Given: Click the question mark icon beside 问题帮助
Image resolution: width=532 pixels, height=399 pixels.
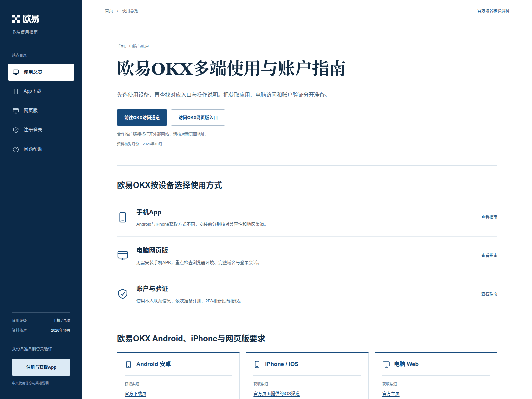Looking at the screenshot, I should click(x=16, y=149).
